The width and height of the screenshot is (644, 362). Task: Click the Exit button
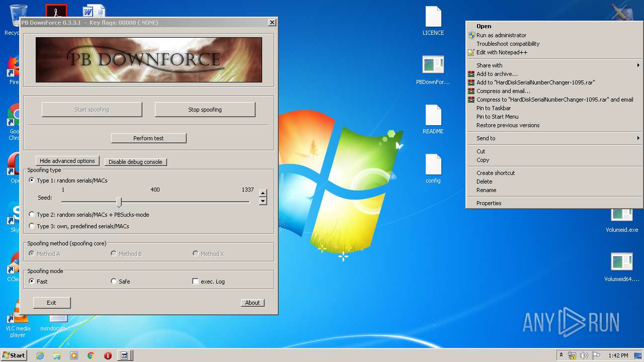pos(52,303)
